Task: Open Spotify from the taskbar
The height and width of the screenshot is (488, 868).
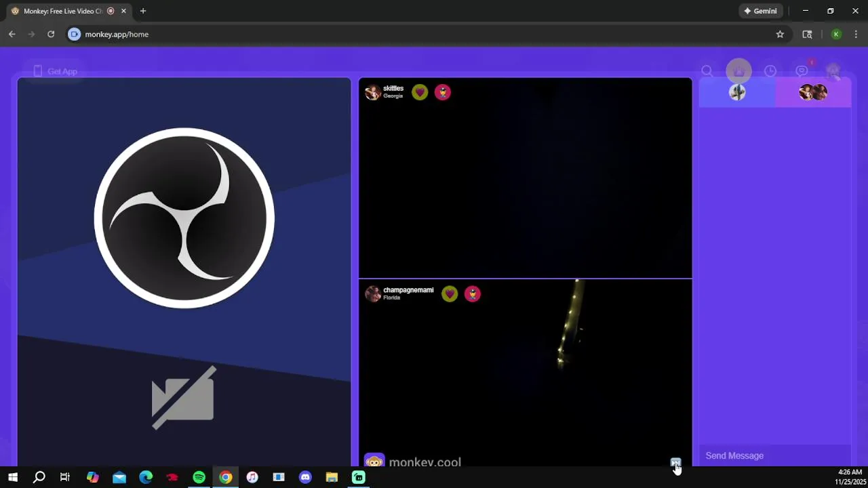Action: [x=199, y=477]
